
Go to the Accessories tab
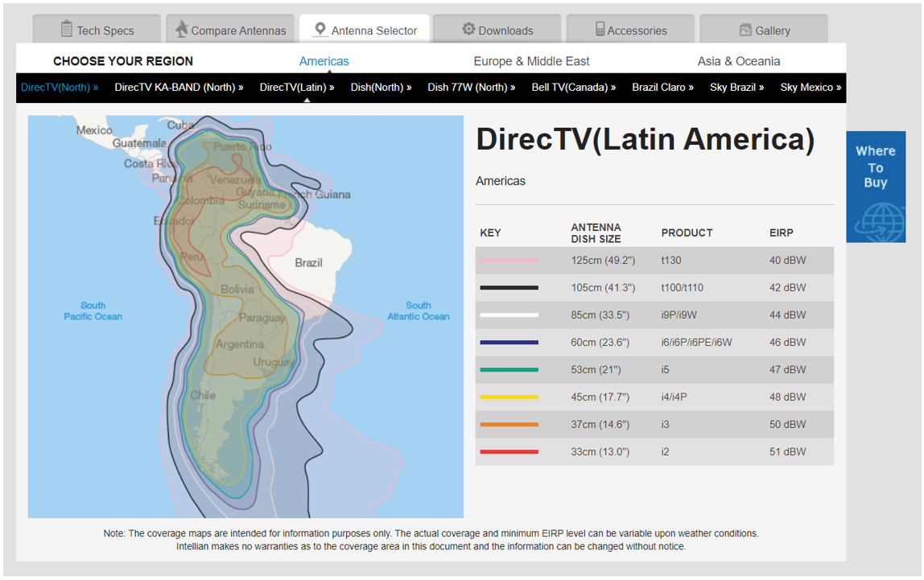click(x=630, y=29)
